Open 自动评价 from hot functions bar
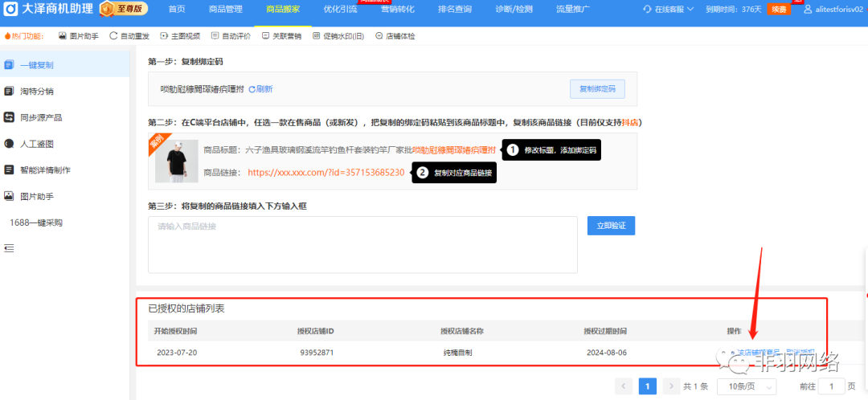868x400 pixels. pyautogui.click(x=231, y=36)
